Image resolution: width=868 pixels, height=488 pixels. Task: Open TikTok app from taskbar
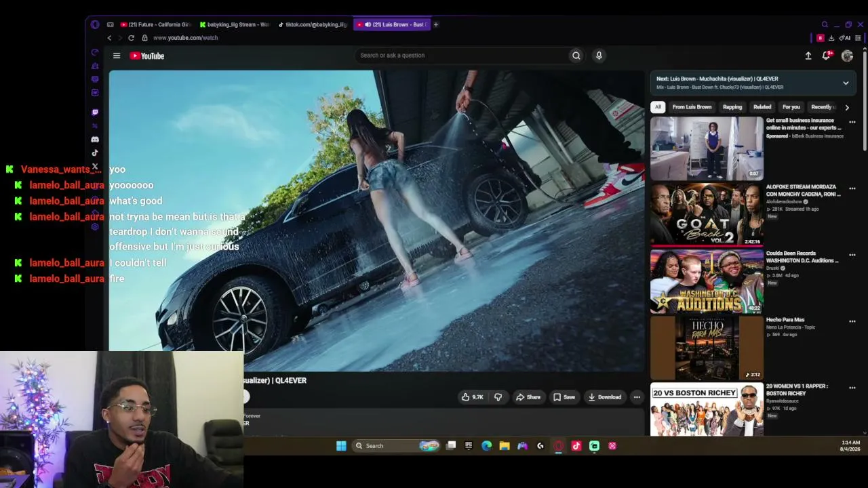(x=576, y=446)
